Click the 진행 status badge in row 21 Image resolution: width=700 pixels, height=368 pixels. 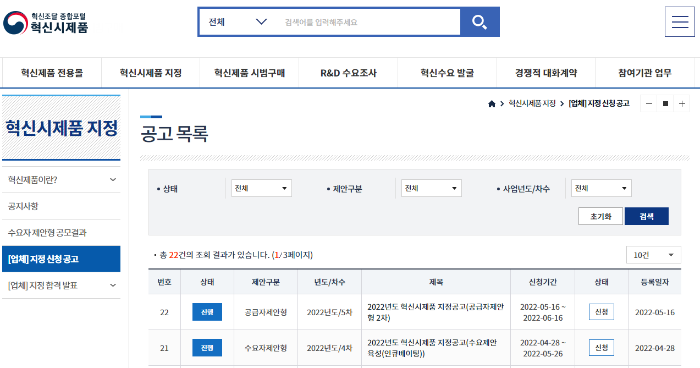click(207, 348)
